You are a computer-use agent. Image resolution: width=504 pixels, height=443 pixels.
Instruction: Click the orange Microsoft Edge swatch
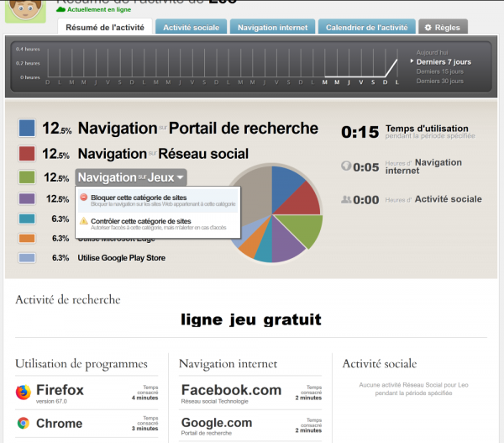[x=27, y=239]
